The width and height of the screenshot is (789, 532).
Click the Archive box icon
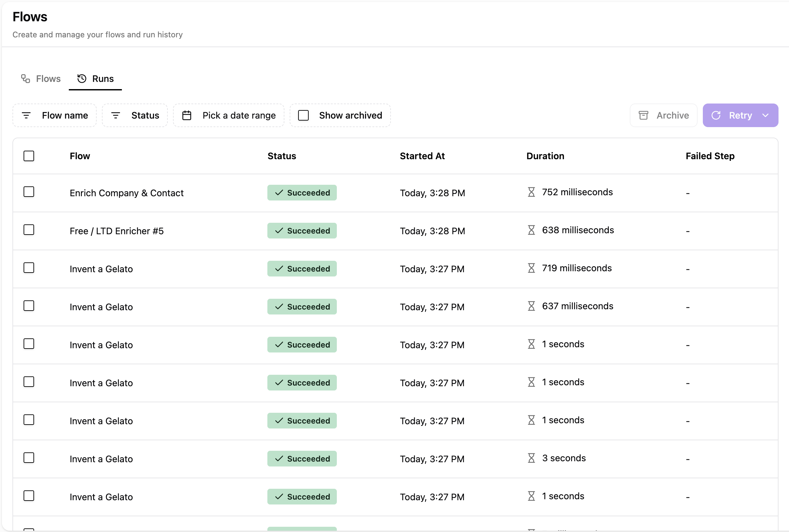(644, 115)
